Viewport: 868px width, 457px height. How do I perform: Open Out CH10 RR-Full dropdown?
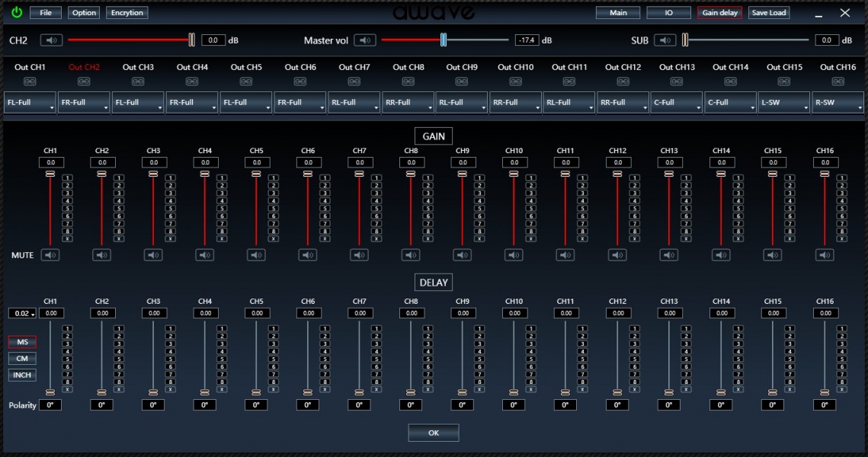[x=515, y=102]
